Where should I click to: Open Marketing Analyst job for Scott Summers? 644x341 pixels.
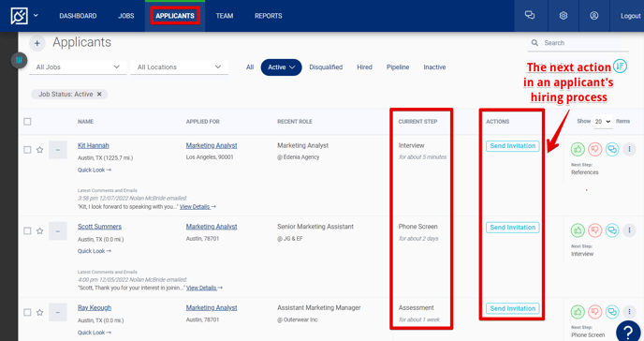(x=212, y=227)
